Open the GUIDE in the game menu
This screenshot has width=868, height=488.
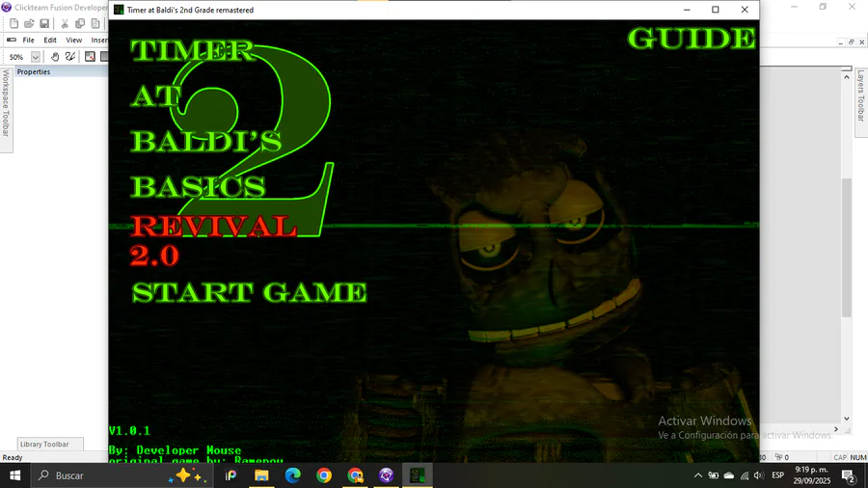point(692,39)
